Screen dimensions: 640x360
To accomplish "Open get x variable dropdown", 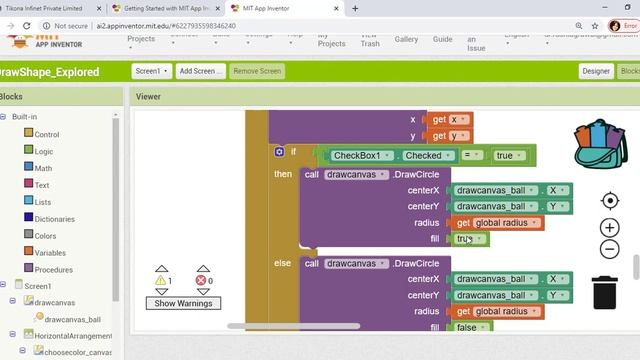I will (459, 120).
